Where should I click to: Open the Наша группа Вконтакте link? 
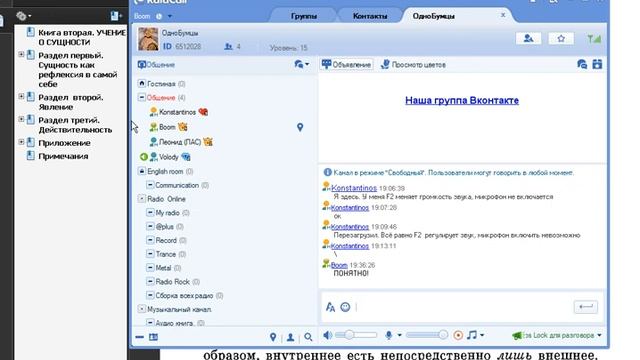click(462, 100)
